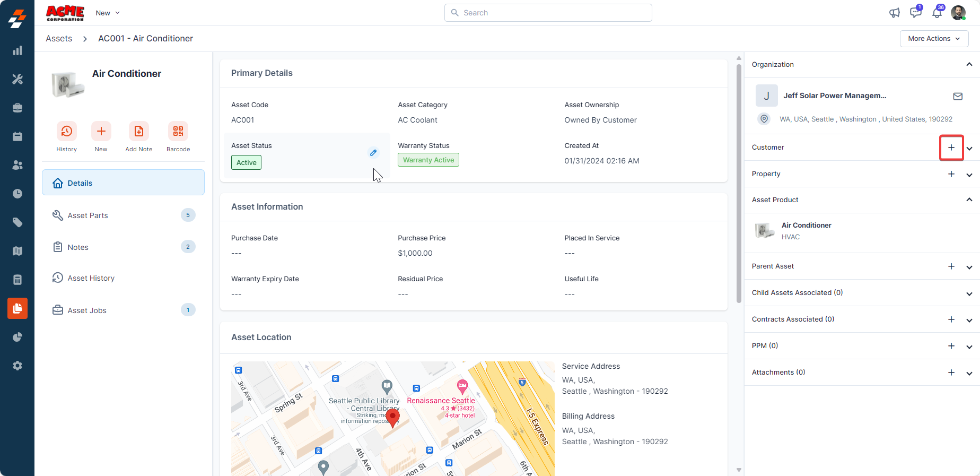Click the organization email envelope icon
Screen dimensions: 980x476
click(957, 96)
